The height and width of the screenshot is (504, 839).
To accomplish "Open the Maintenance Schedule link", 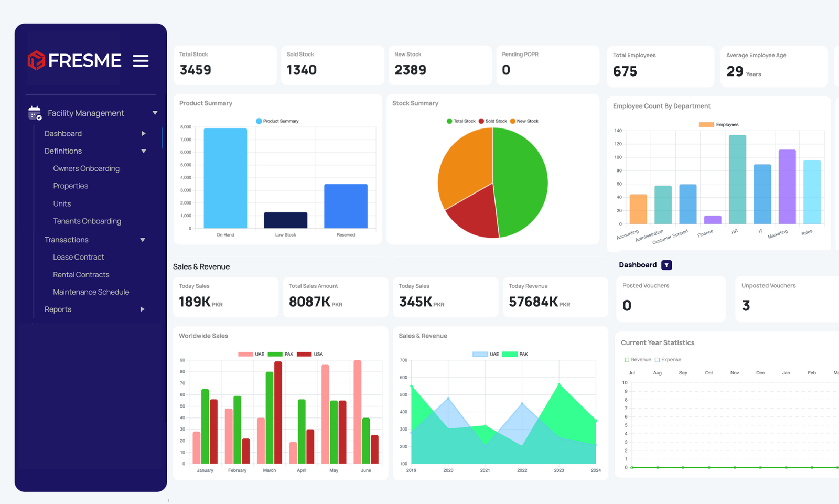I will [91, 292].
